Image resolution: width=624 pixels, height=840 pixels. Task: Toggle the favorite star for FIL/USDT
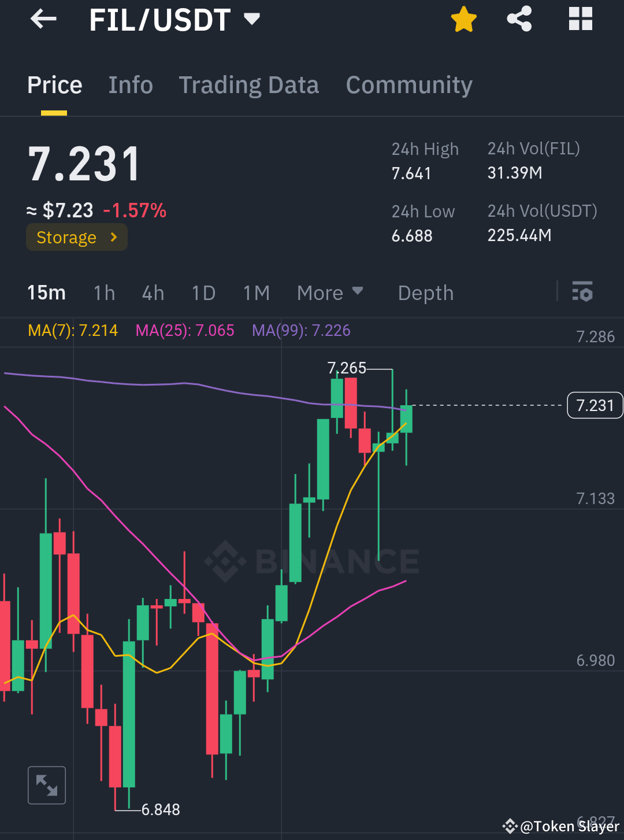coord(463,19)
